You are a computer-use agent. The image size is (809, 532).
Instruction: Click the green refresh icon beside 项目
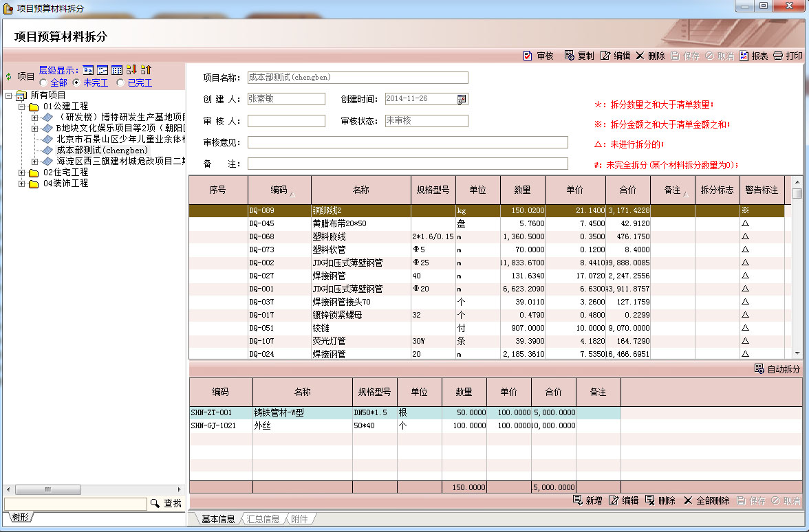(9, 76)
